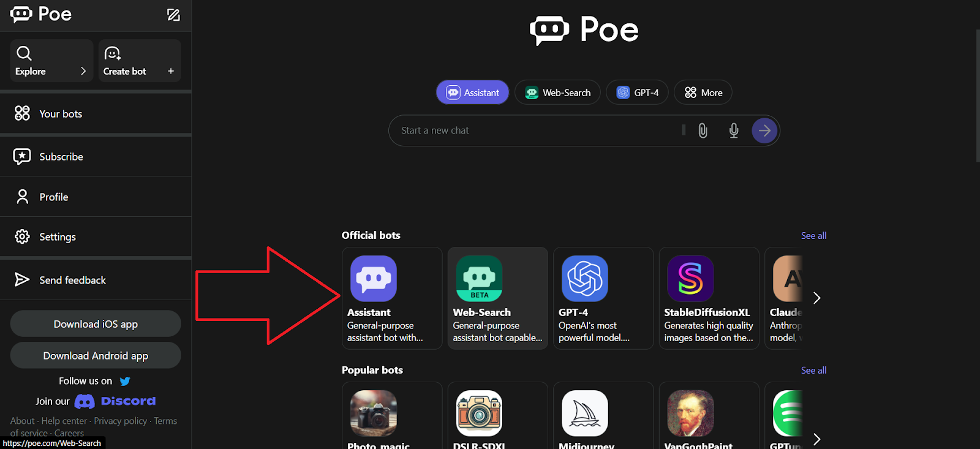Viewport: 980px width, 449px height.
Task: Open the Web-Search bot card
Action: click(498, 298)
